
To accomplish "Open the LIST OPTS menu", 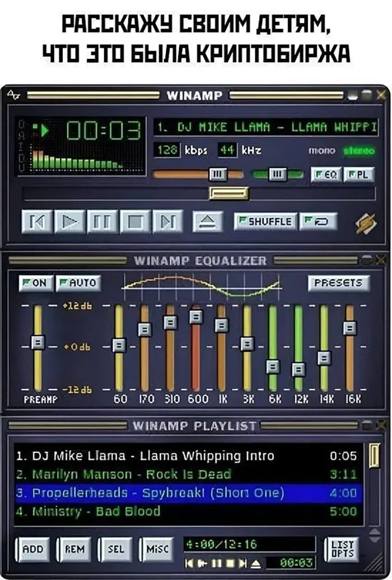I will pos(342,549).
